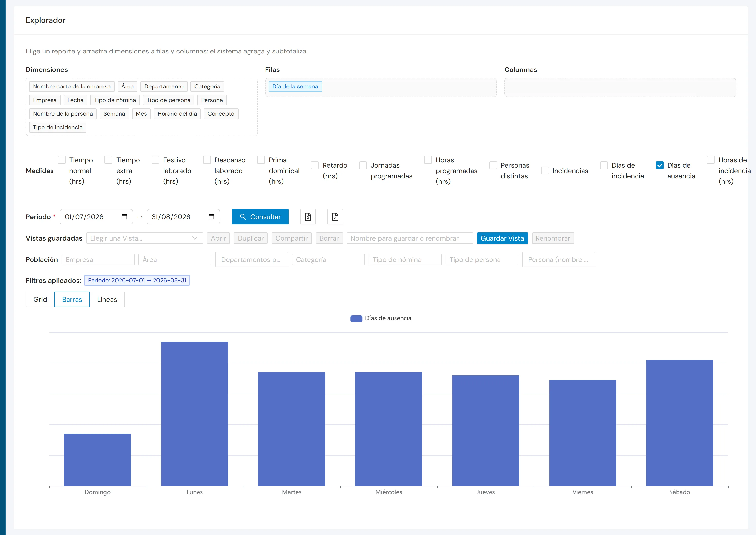This screenshot has width=756, height=535.
Task: Export report to Excel file icon
Action: click(x=308, y=217)
